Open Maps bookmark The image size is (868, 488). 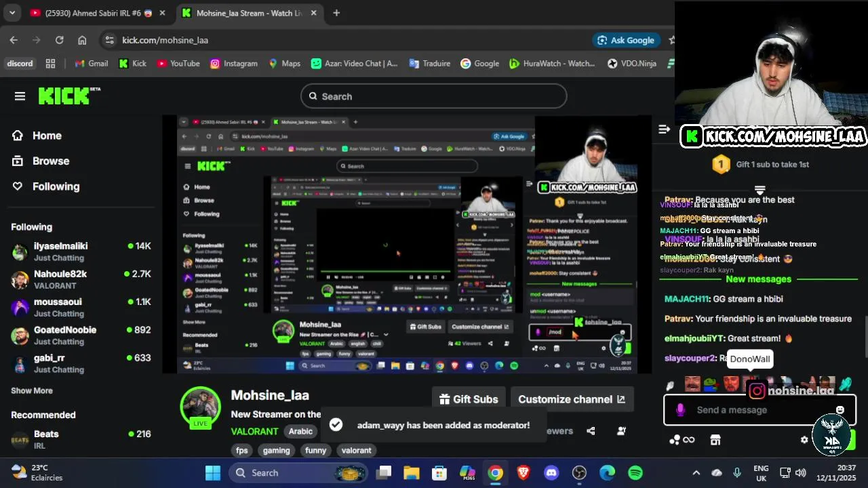click(284, 64)
